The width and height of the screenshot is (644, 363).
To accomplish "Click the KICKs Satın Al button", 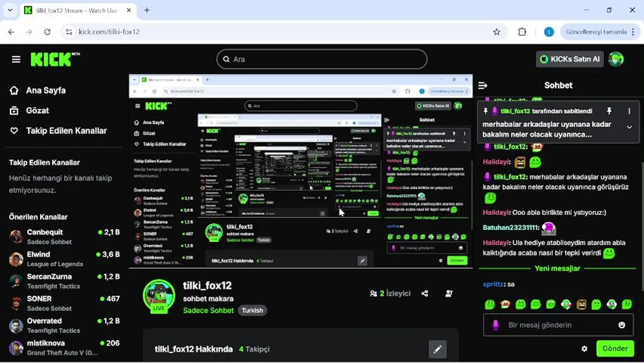I will coord(570,59).
